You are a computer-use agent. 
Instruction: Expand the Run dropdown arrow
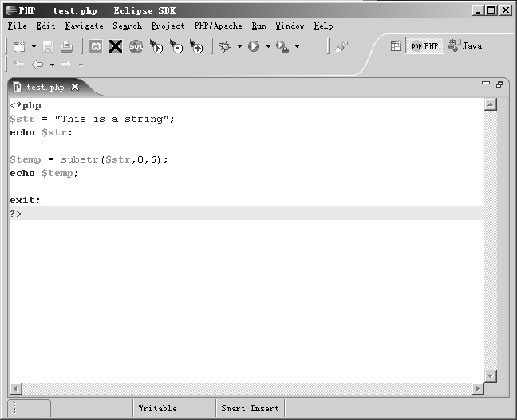pyautogui.click(x=268, y=47)
